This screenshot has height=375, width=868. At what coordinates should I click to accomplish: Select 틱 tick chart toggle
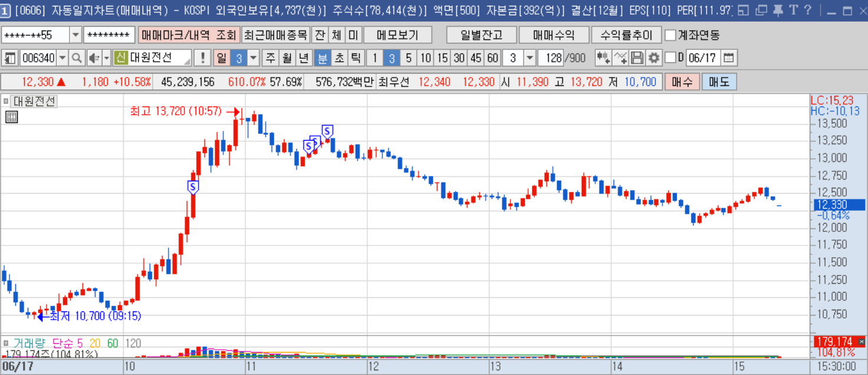356,58
